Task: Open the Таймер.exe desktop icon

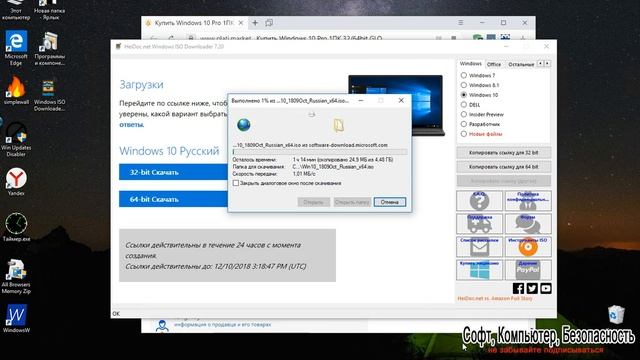Action: (x=16, y=227)
